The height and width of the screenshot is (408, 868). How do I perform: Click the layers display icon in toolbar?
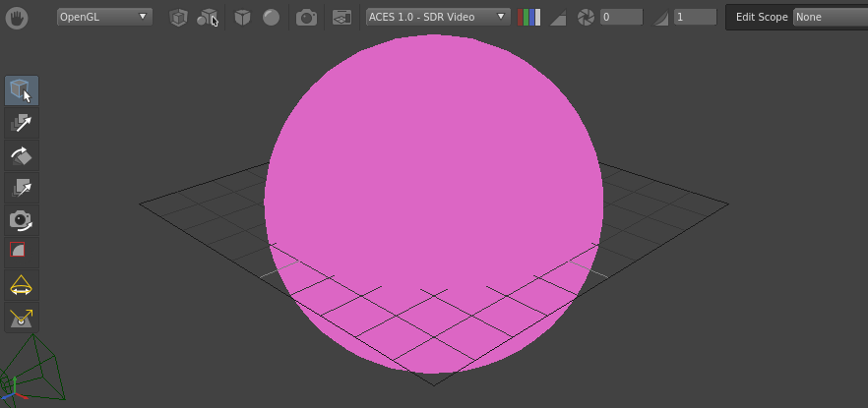341,18
